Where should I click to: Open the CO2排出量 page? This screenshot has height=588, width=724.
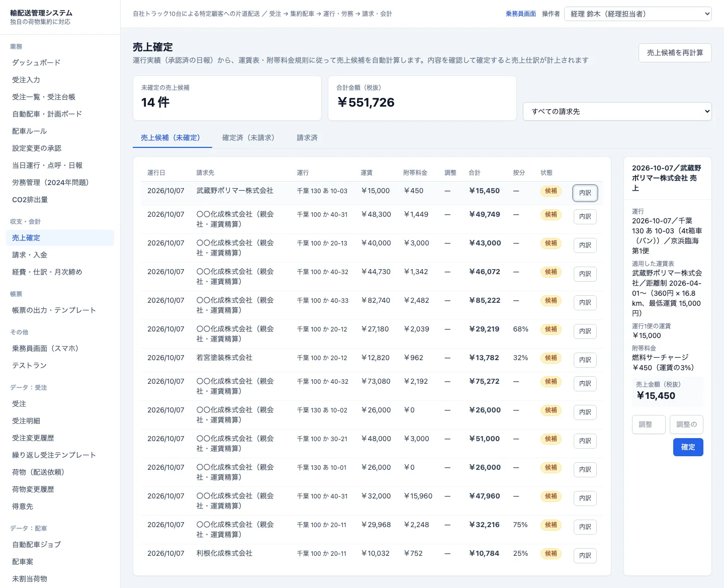60,200
